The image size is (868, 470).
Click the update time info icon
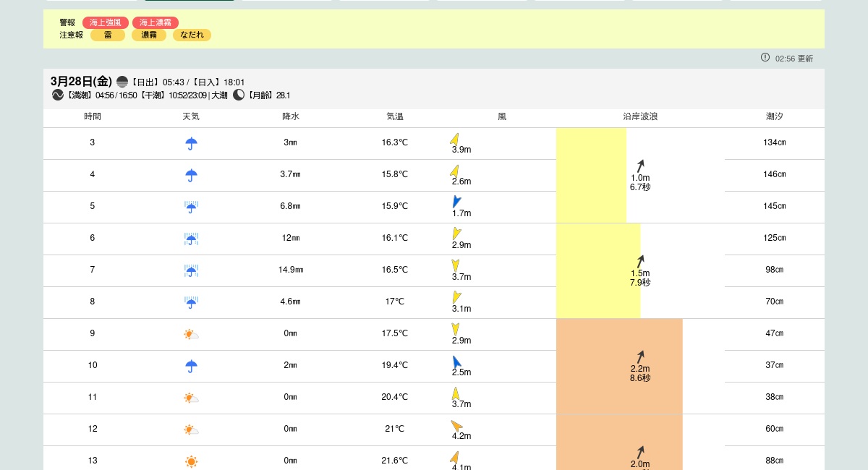click(765, 58)
